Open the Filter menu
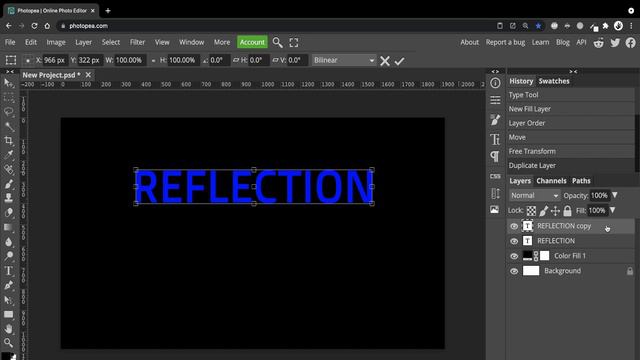 (138, 42)
